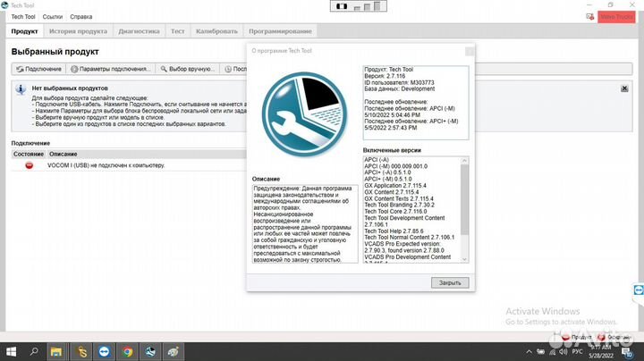Click 'Версия: 2.7.116' text in product info

[x=385, y=76]
